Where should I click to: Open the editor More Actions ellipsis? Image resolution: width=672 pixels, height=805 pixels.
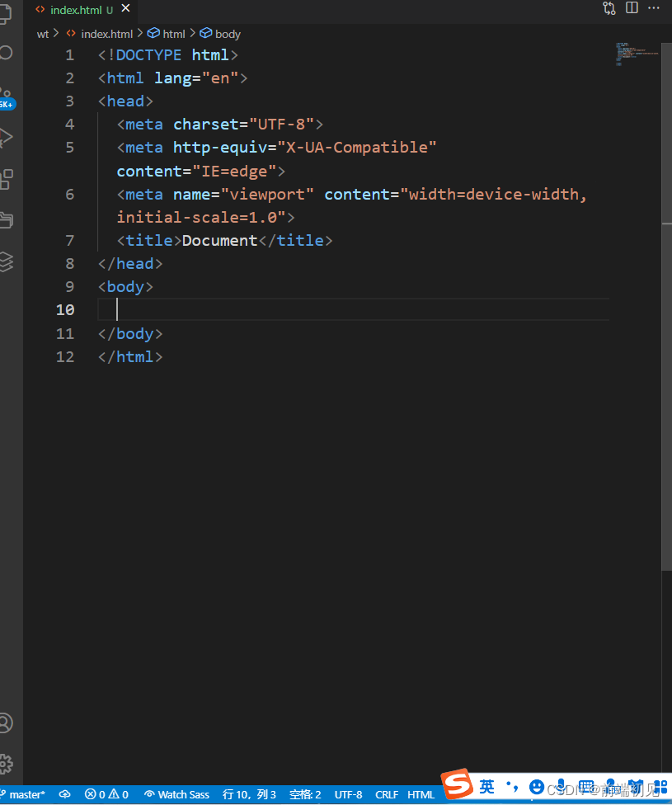tap(654, 7)
